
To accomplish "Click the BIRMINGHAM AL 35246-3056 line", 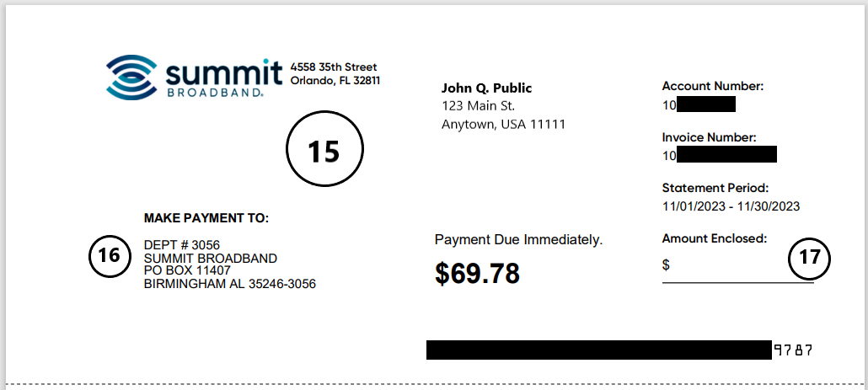I will (230, 284).
